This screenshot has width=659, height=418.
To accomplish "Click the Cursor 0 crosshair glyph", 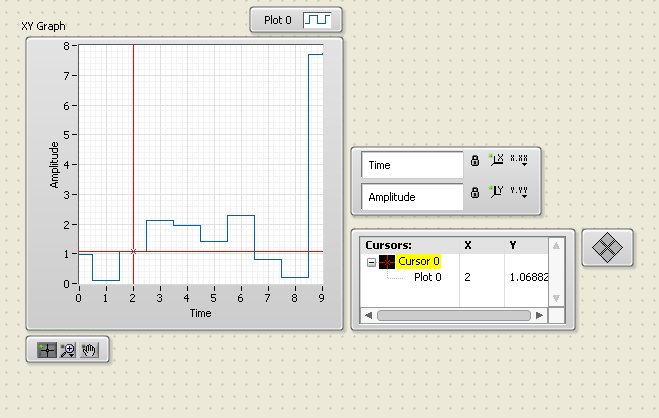I will click(387, 262).
